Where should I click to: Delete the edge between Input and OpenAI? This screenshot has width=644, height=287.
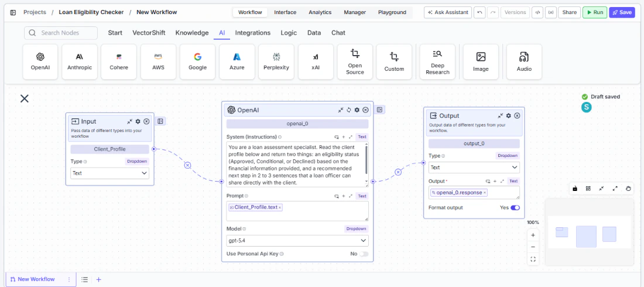click(187, 165)
